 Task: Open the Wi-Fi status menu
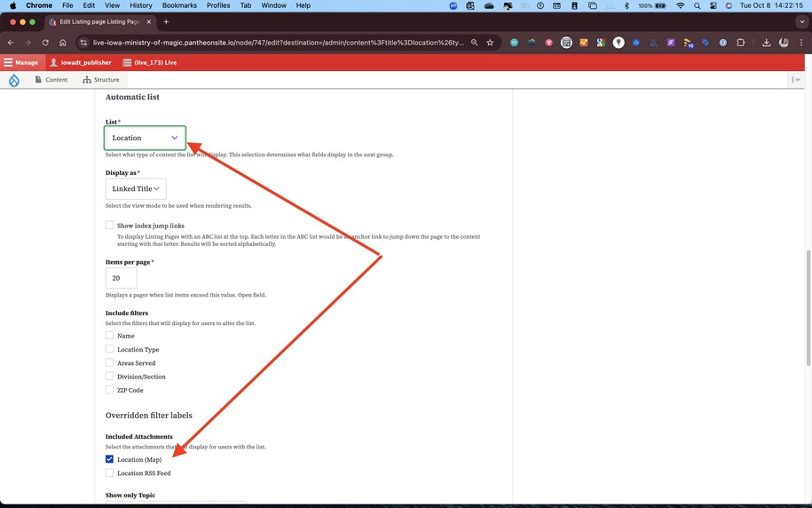point(681,5)
